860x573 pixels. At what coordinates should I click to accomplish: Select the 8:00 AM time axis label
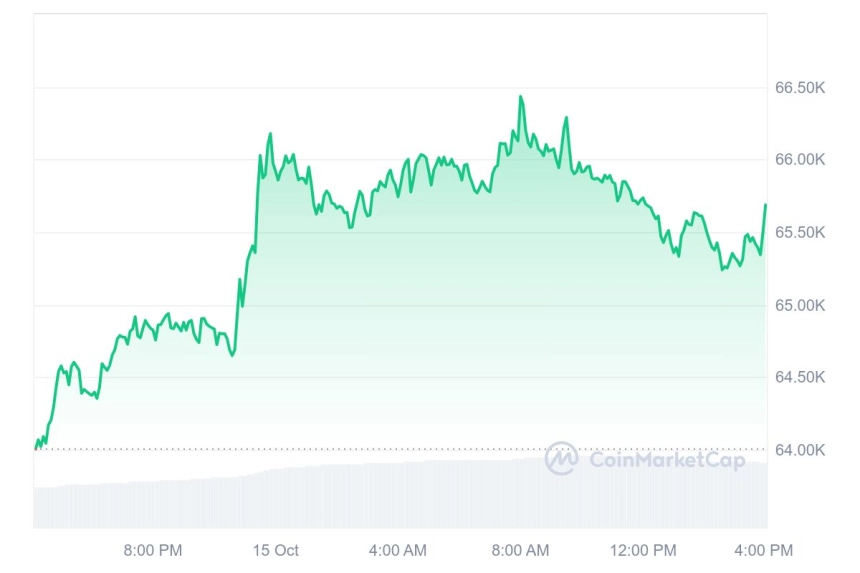click(520, 550)
